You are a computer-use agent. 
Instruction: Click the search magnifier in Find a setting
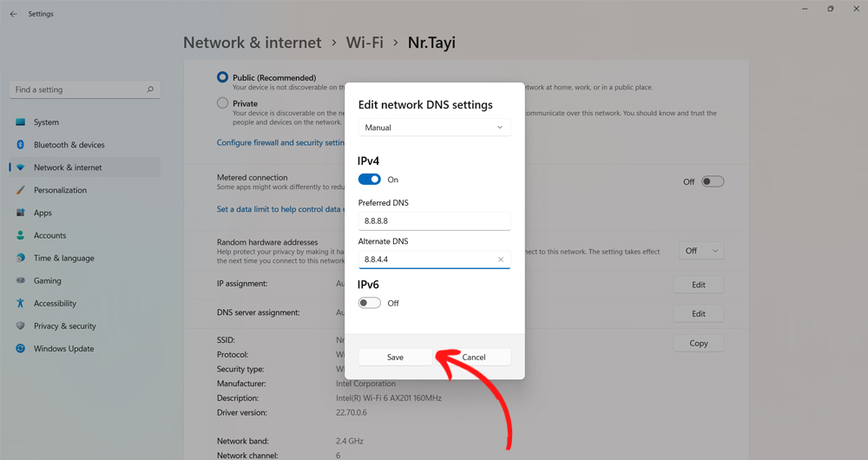click(x=150, y=89)
